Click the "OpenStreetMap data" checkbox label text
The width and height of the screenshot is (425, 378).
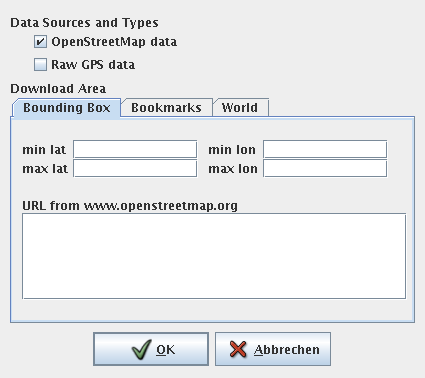[x=114, y=42]
